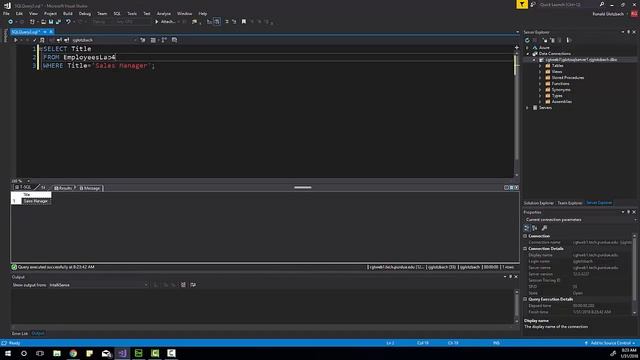Screen dimensions: 640x360
Task: Click the bookmark icon in the main toolbar
Action: pos(244,22)
